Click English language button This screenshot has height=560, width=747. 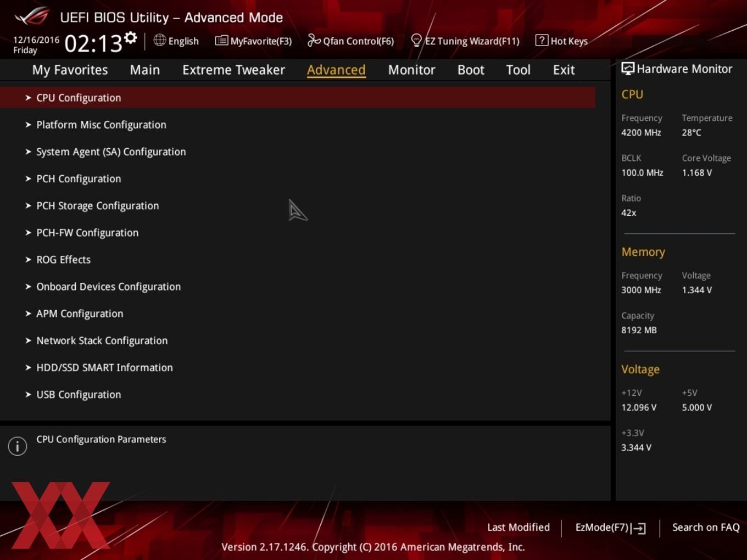click(x=176, y=41)
